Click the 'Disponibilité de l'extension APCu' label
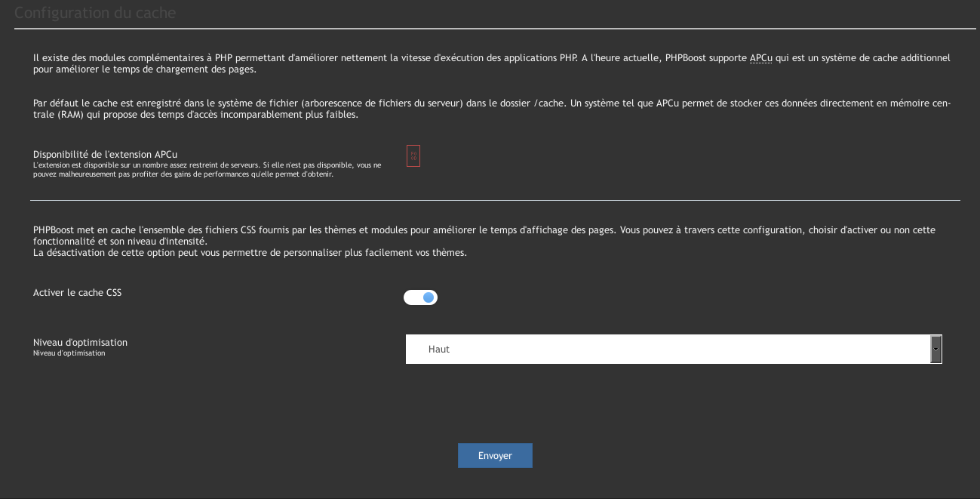The width and height of the screenshot is (980, 499). click(x=105, y=154)
